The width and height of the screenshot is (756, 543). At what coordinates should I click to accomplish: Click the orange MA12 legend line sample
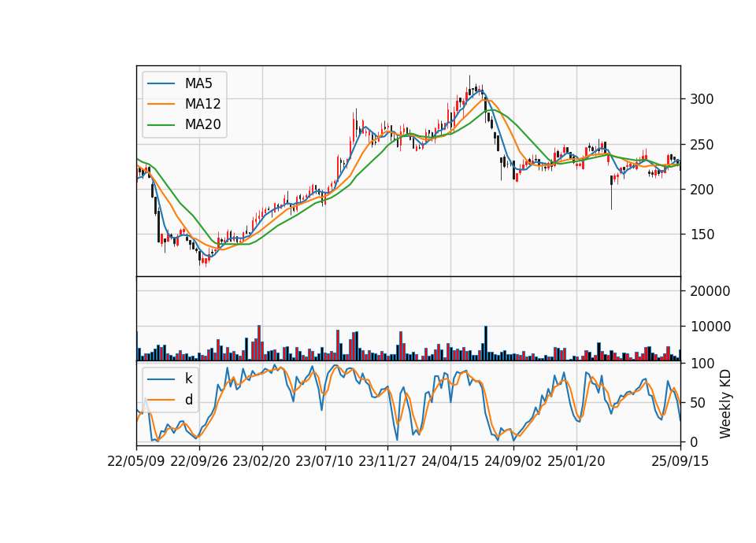pos(161,104)
